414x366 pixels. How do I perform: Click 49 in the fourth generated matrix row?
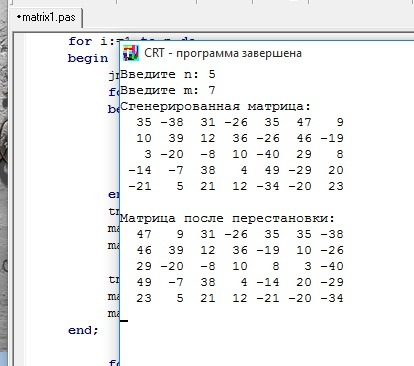272,170
